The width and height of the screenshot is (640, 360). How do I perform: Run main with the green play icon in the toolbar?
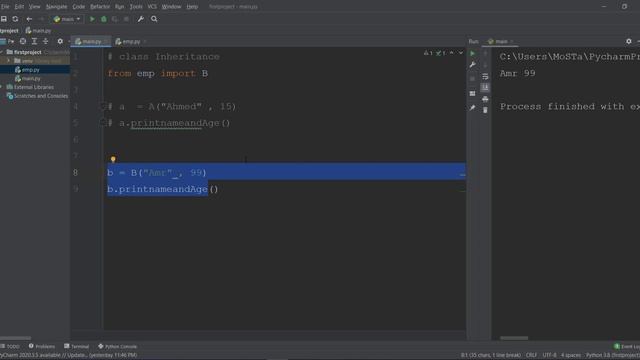[x=92, y=19]
